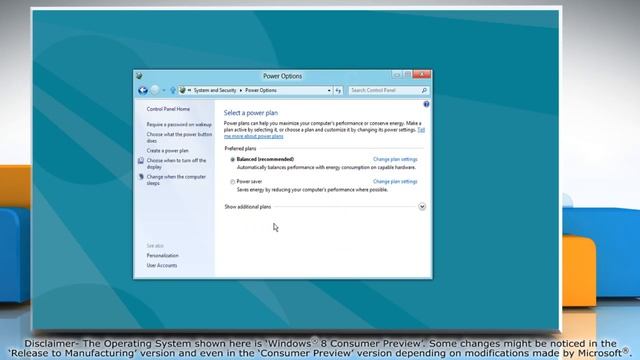Open Personalization under See also
Viewport: 640px width, 360px height.
[x=162, y=256]
